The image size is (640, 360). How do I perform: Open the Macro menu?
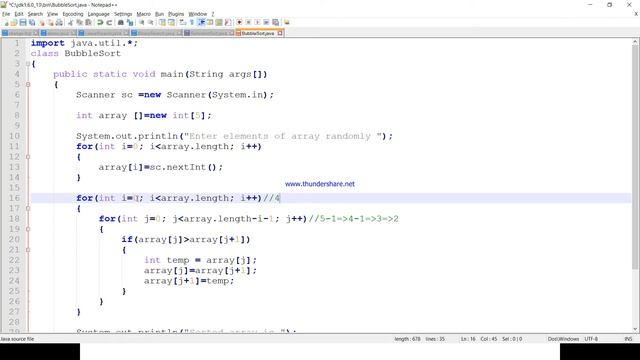143,14
